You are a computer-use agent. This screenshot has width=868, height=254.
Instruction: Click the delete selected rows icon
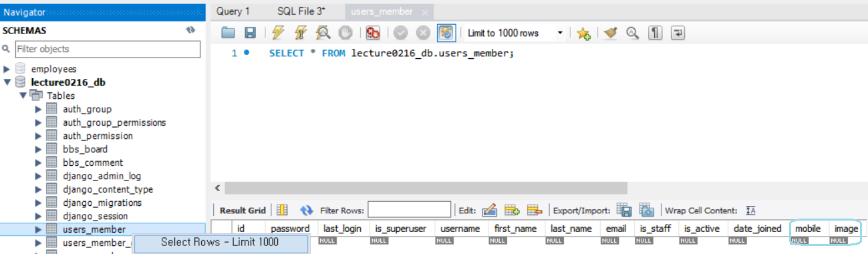pyautogui.click(x=534, y=210)
